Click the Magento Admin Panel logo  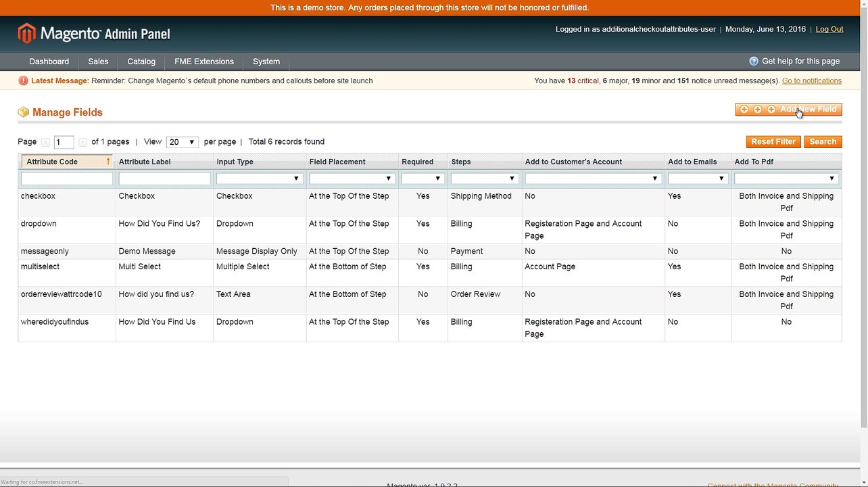pyautogui.click(x=94, y=33)
